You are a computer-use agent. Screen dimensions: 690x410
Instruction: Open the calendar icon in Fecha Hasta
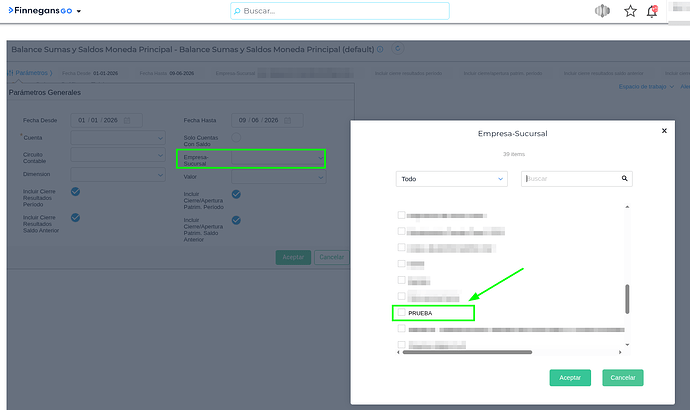point(288,120)
